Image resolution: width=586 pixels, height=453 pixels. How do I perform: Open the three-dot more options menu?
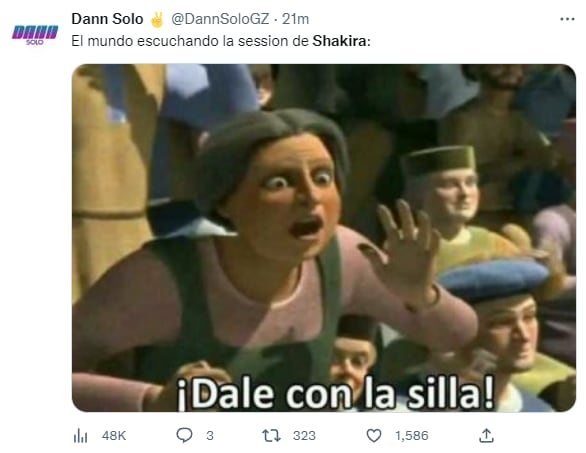(567, 19)
